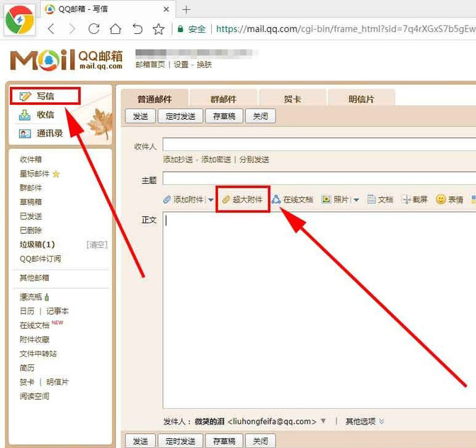Click [清空] next to 垃圾箱
The image size is (476, 448).
pyautogui.click(x=97, y=245)
